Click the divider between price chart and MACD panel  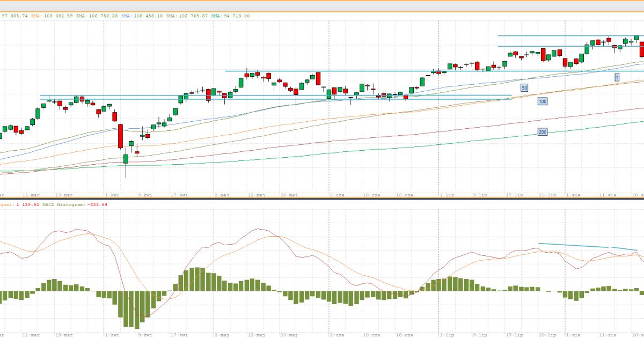(322, 199)
